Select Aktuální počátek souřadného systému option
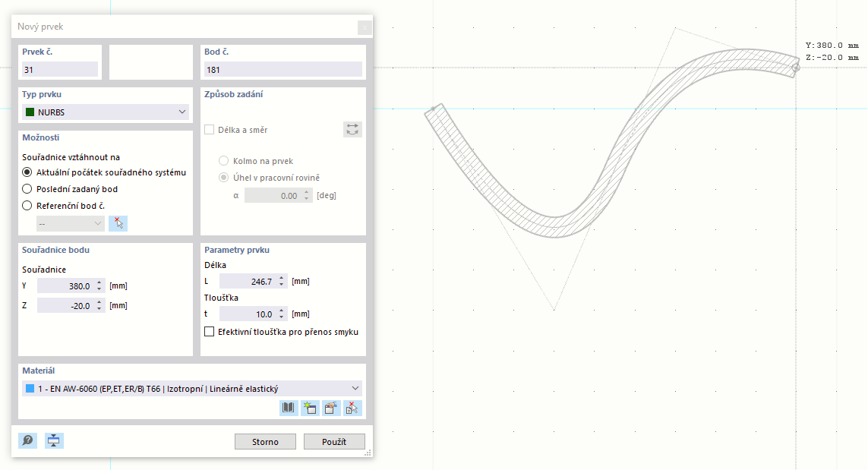 click(x=27, y=172)
